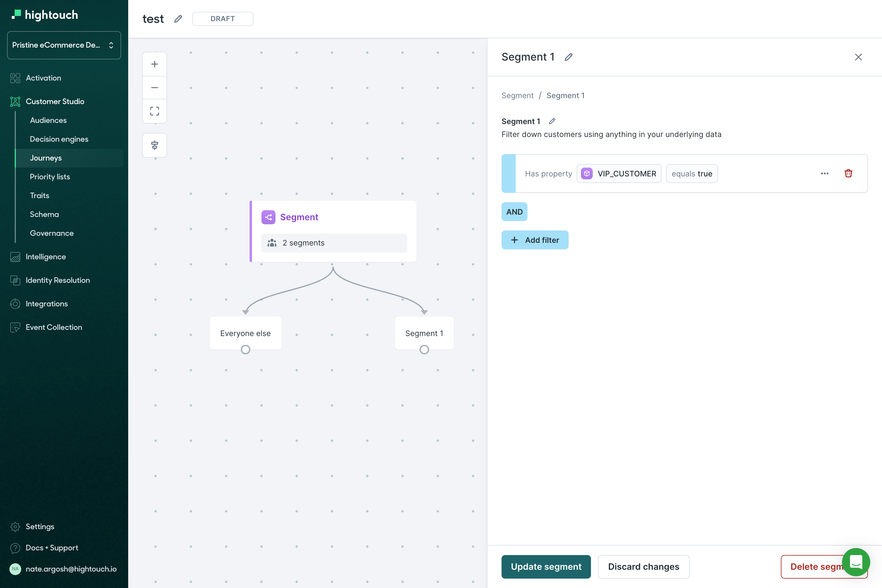Open the Journeys menu item in sidebar
The height and width of the screenshot is (588, 882).
pyautogui.click(x=46, y=158)
